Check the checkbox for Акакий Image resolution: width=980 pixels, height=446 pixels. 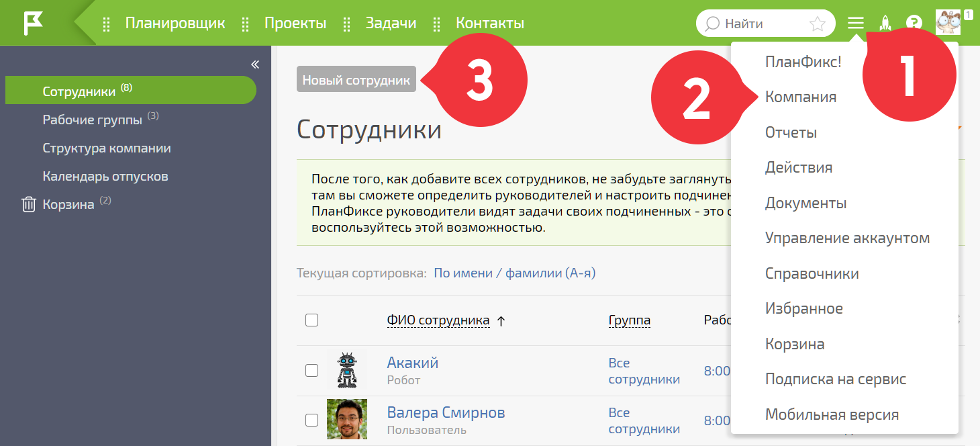tap(311, 370)
